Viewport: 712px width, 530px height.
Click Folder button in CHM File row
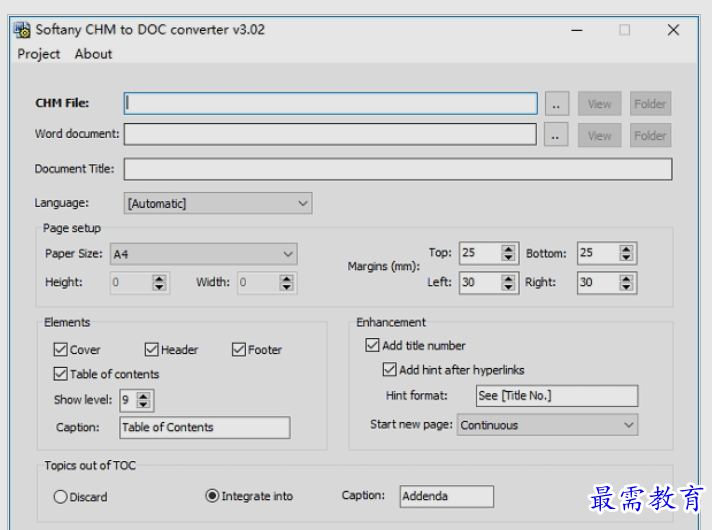coord(650,104)
